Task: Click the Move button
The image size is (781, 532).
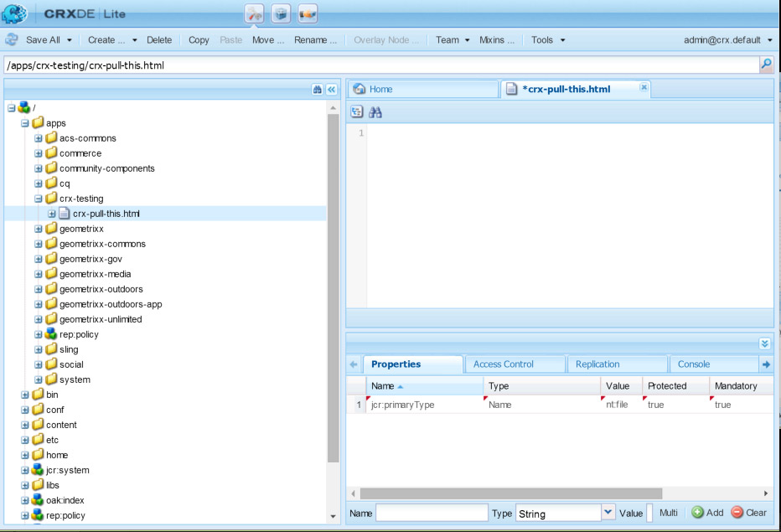Action: 268,40
